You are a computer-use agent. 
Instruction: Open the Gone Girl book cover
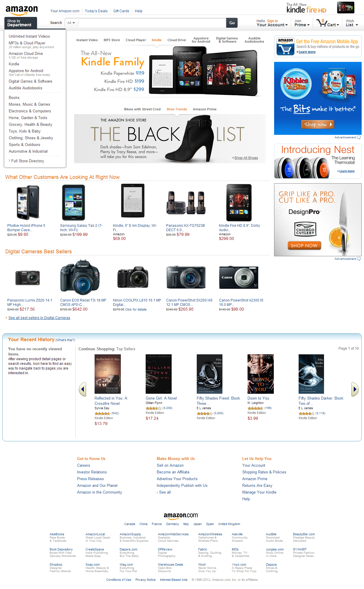(159, 374)
